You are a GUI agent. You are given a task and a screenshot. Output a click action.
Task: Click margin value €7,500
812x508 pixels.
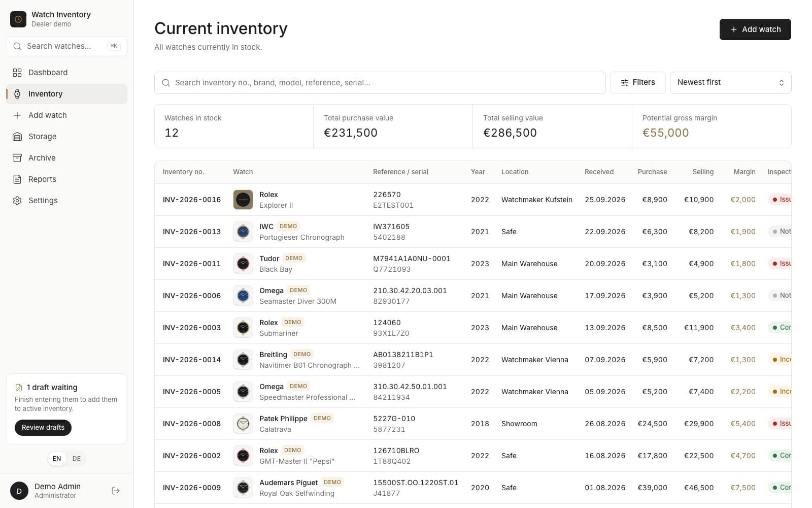pos(743,488)
